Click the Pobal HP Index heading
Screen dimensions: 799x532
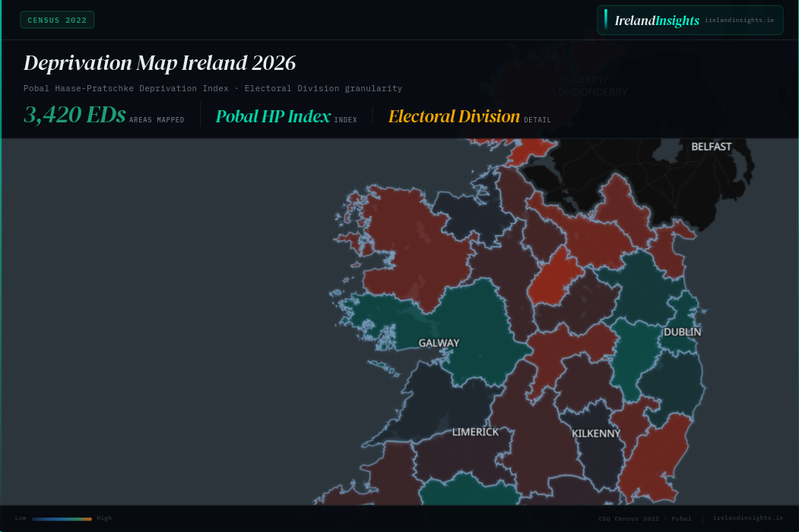tap(273, 116)
